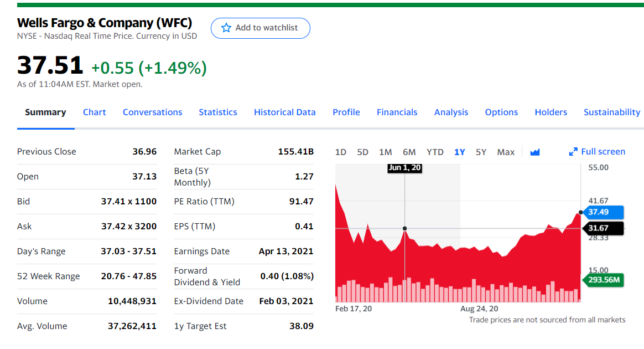
Task: Switch to the Conversations tab
Action: [152, 112]
